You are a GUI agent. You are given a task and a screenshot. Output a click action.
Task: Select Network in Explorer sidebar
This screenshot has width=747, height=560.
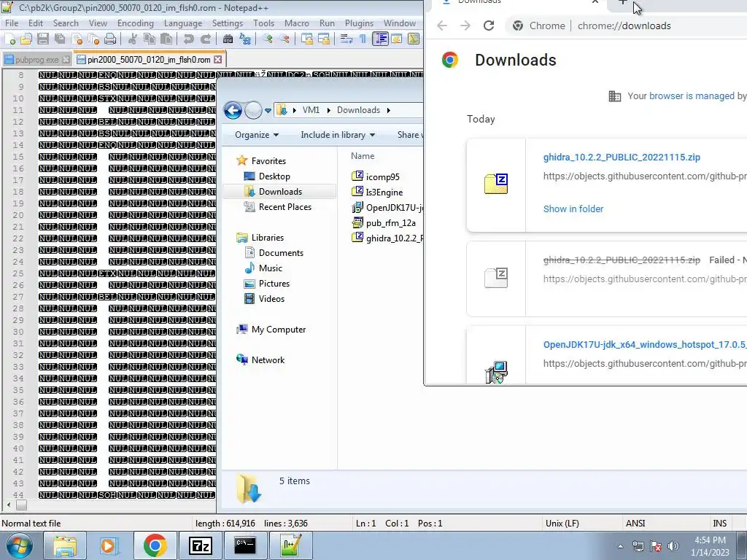coord(268,360)
